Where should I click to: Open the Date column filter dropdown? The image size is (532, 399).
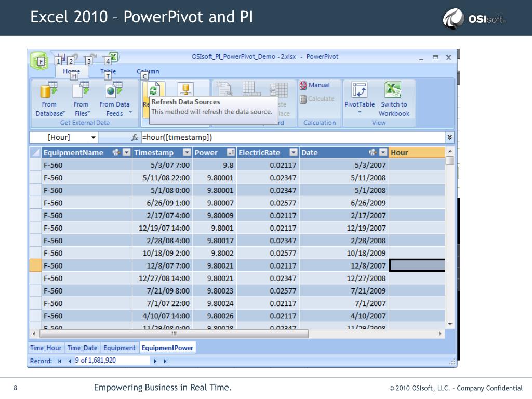coord(383,152)
